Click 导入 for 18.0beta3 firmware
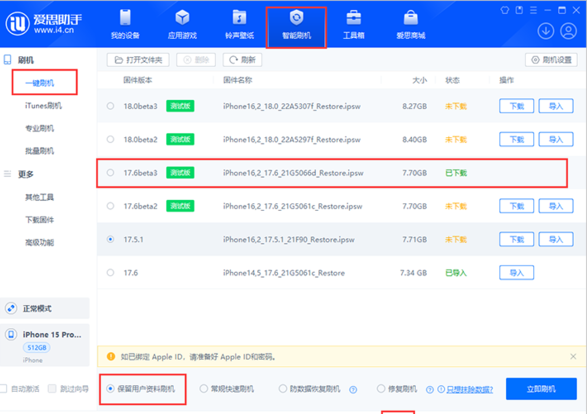 coord(556,106)
